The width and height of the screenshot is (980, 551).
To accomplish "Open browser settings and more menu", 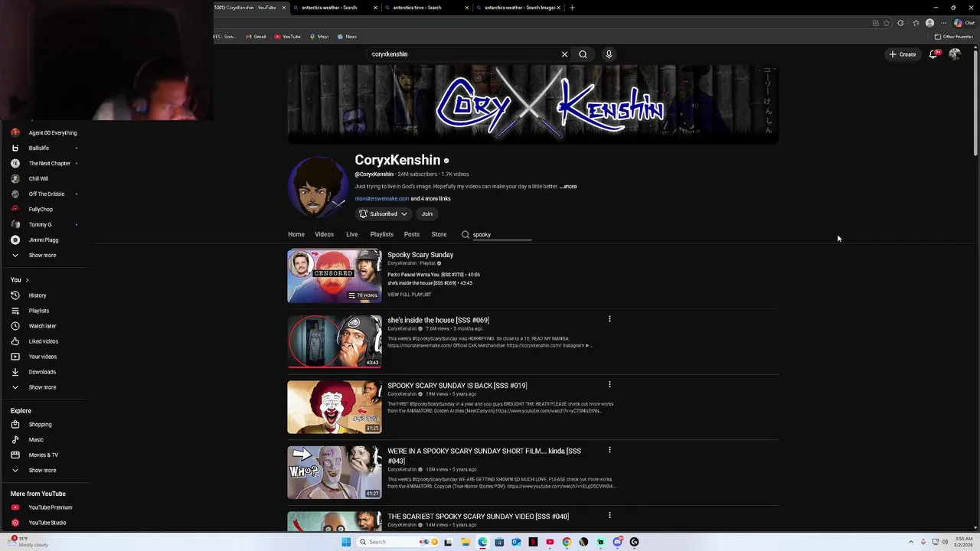I will 943,23.
